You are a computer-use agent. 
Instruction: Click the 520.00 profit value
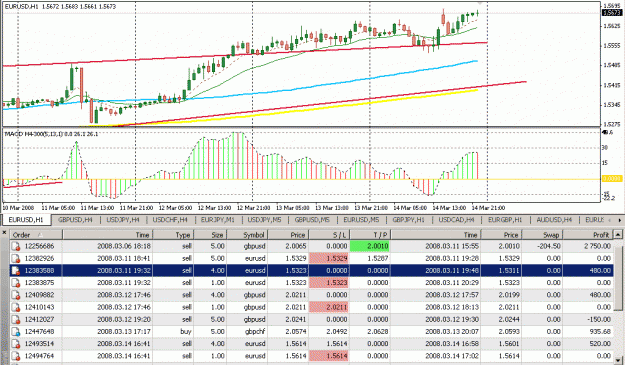pyautogui.click(x=601, y=344)
